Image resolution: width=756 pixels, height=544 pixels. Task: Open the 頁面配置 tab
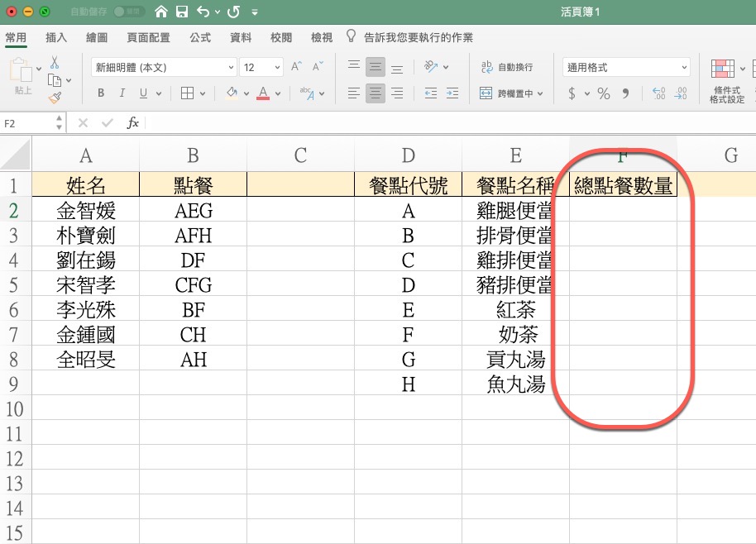coord(148,37)
